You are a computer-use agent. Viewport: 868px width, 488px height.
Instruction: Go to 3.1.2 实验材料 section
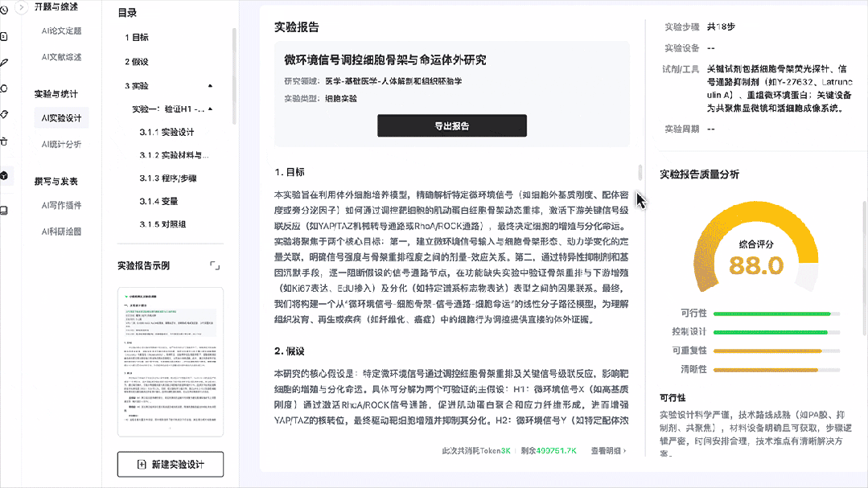(x=174, y=155)
